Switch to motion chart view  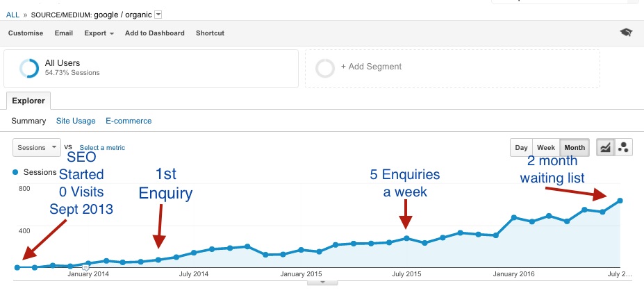[x=624, y=147]
